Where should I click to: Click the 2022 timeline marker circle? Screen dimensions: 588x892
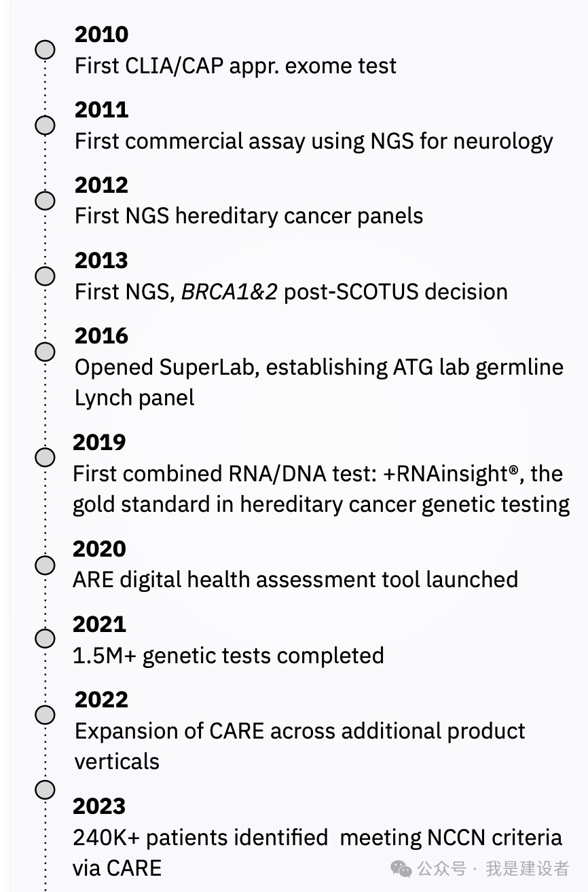[x=45, y=715]
